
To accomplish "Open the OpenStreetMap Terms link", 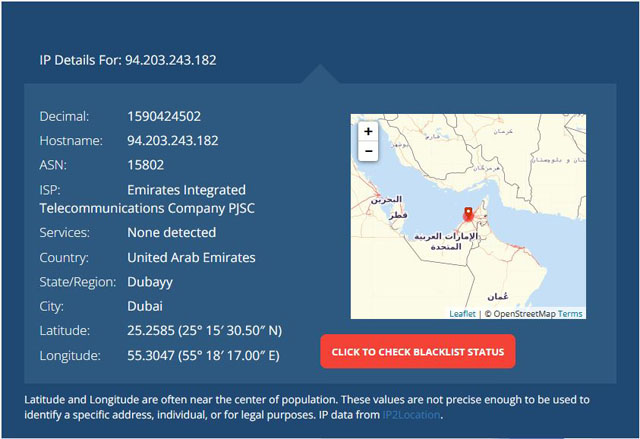I will (570, 314).
